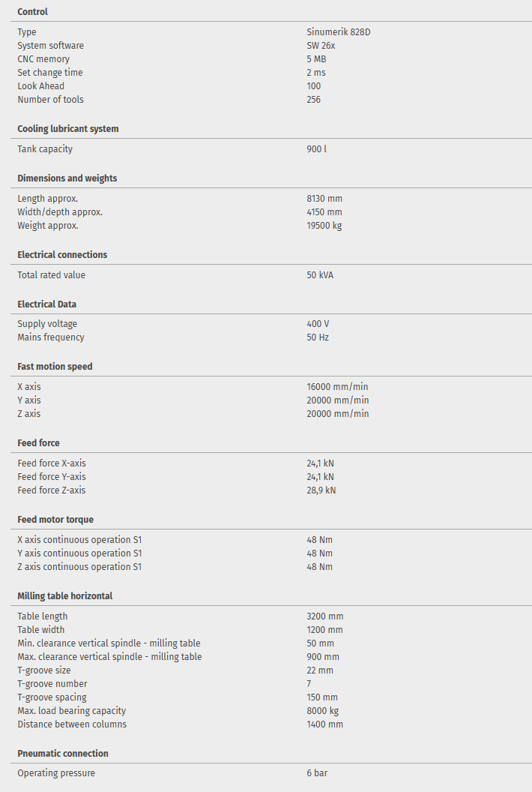Click the Milling table horizontal heading
This screenshot has height=792, width=532.
click(x=65, y=596)
